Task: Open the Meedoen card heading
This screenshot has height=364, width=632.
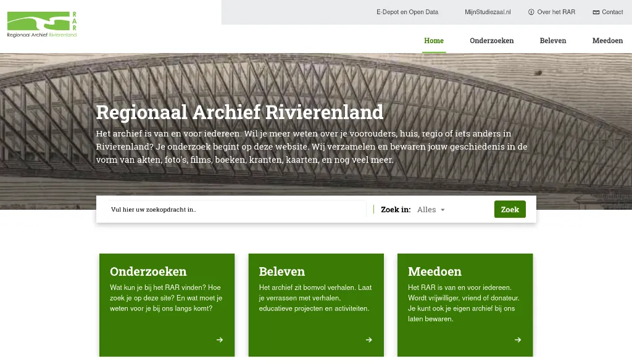Action: coord(434,271)
